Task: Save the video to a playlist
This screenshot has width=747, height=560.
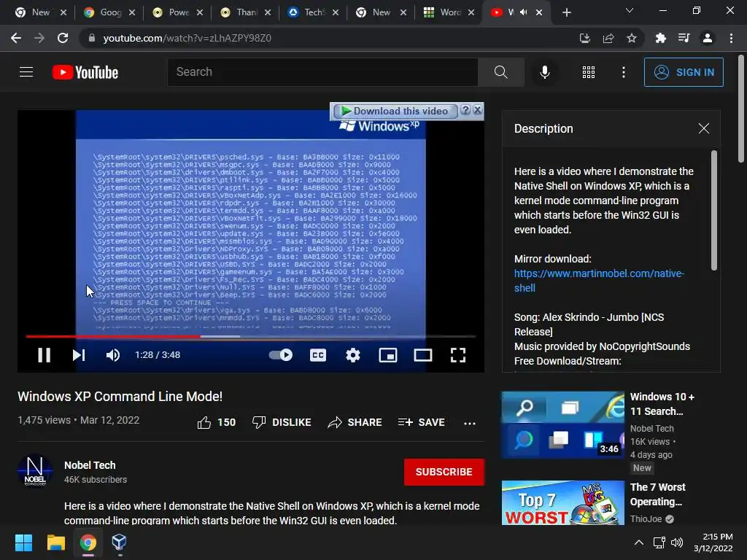Action: tap(421, 422)
